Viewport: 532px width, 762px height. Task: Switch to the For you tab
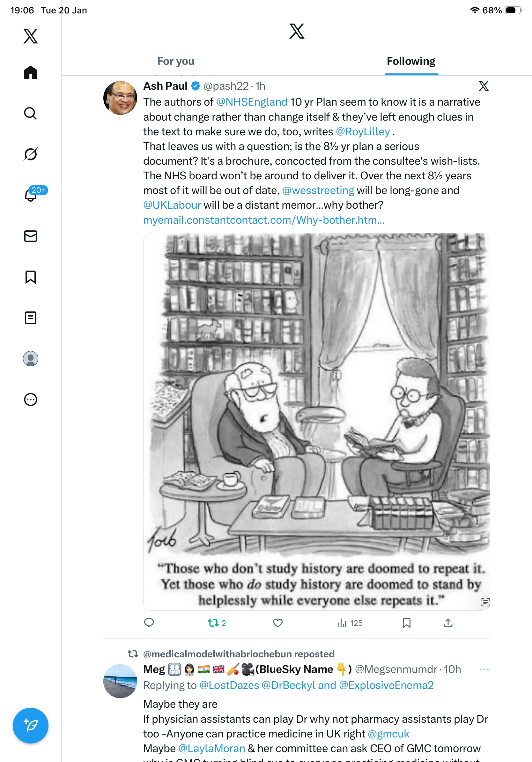(176, 61)
